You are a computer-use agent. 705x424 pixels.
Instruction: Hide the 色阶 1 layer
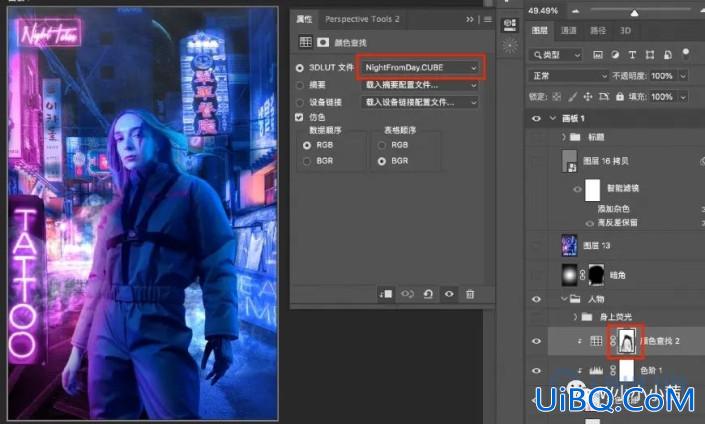(536, 370)
